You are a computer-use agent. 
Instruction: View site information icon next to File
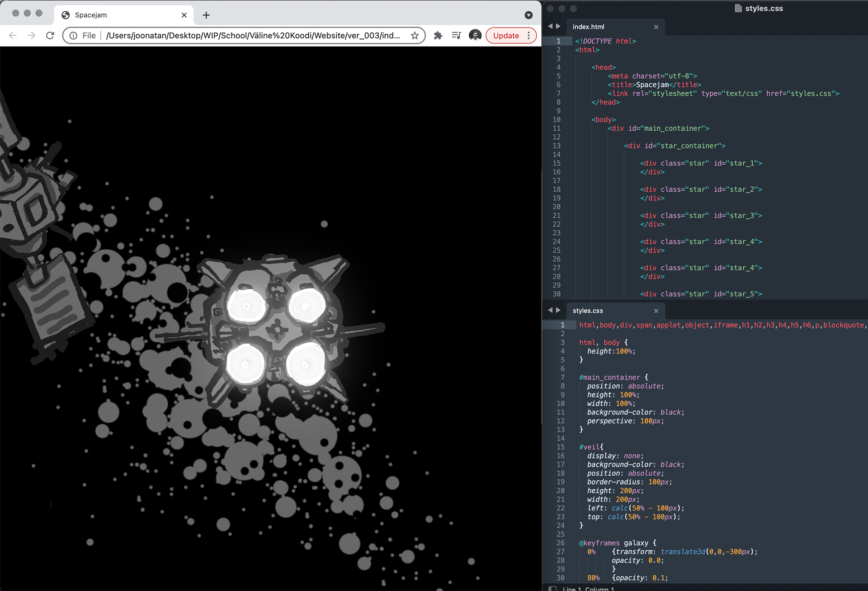[73, 35]
